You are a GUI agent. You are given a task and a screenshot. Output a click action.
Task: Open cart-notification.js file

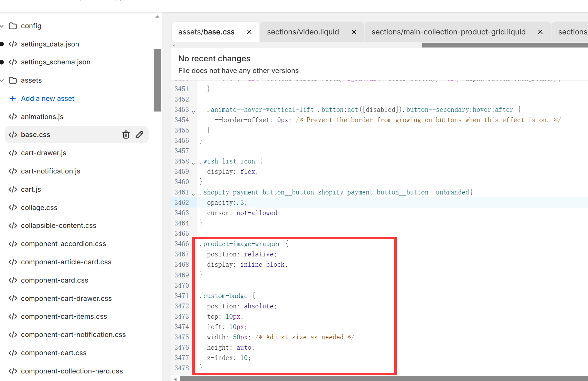51,171
